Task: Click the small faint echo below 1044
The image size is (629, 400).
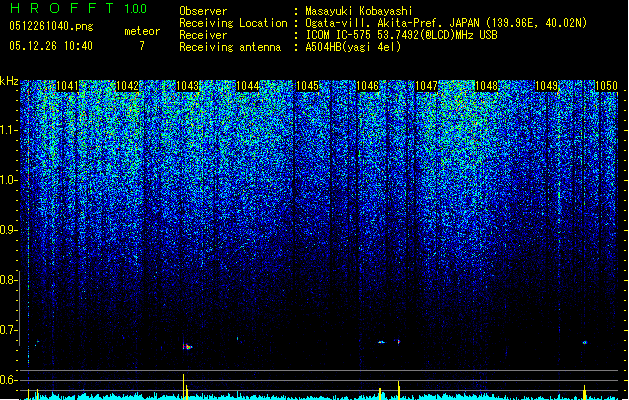Action: tap(237, 339)
